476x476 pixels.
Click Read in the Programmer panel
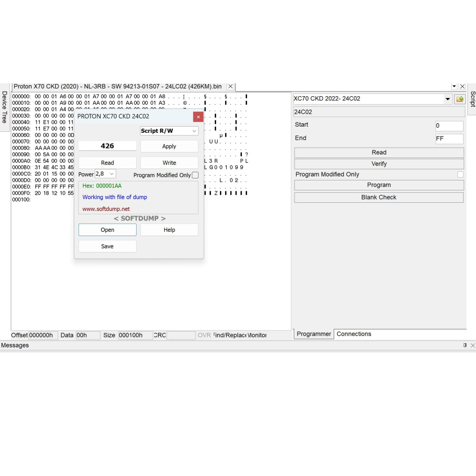[379, 152]
